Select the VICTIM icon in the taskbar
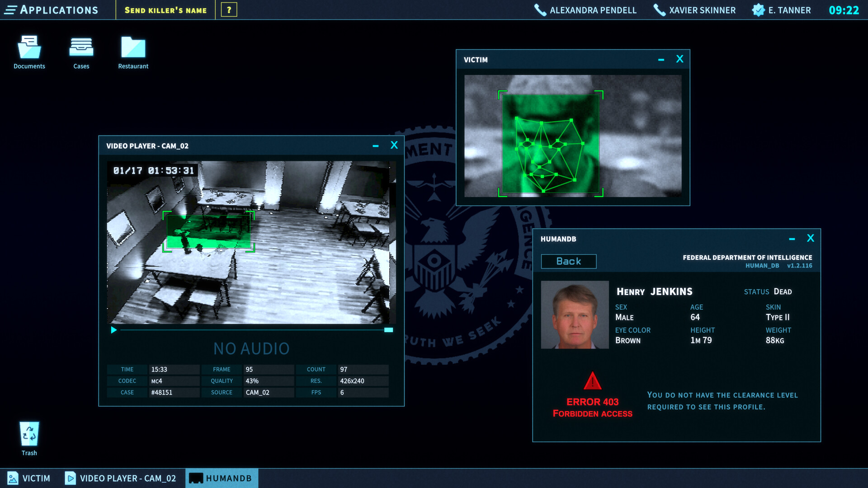This screenshot has width=868, height=488. (14, 478)
